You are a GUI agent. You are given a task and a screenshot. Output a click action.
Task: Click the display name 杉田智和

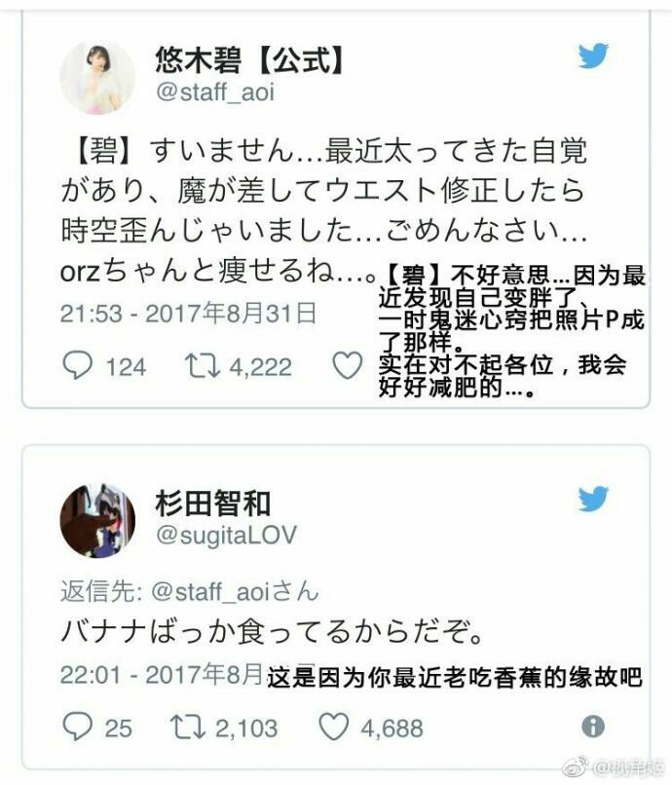pos(213,504)
